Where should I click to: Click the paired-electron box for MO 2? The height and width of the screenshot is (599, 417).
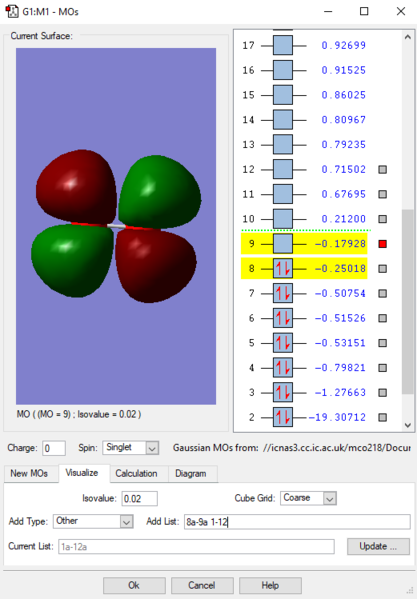pyautogui.click(x=283, y=417)
